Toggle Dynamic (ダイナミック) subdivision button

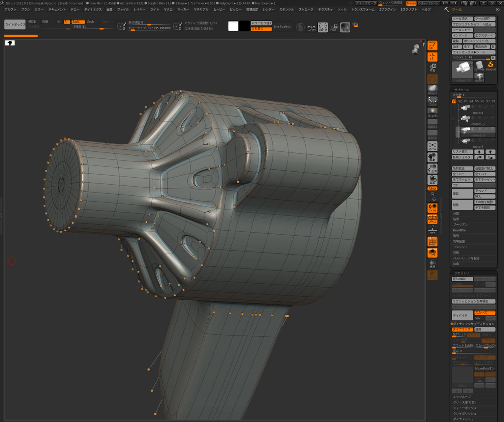tap(462, 330)
